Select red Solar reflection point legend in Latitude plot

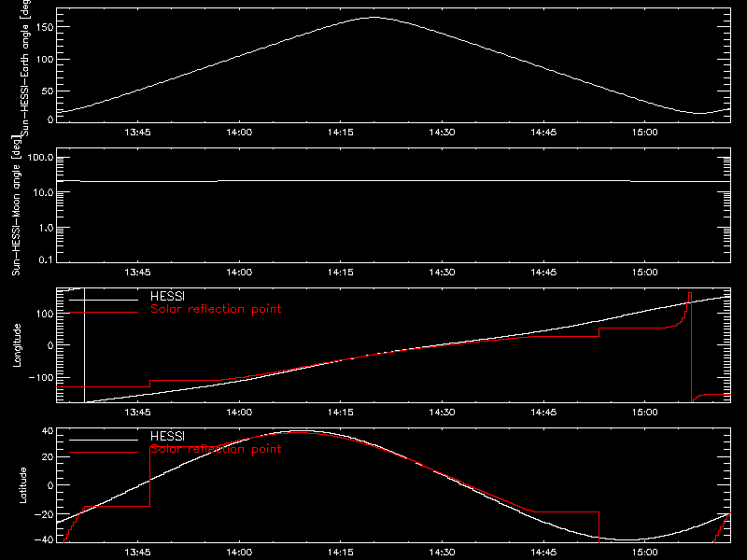tap(216, 449)
